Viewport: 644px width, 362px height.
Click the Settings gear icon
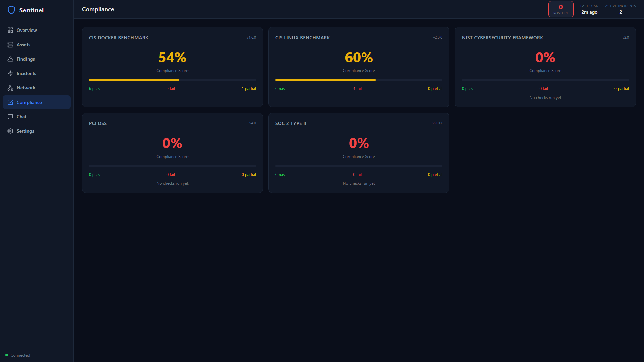click(x=10, y=131)
